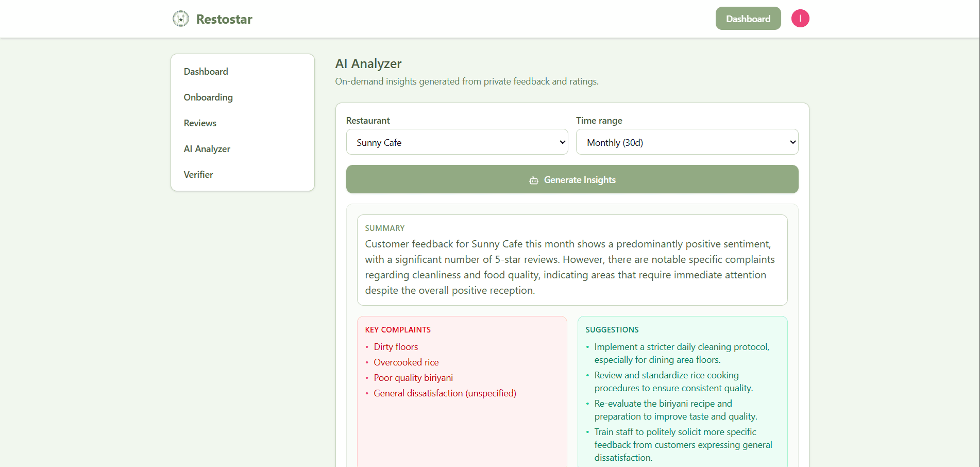Open the Verifier sidebar section

click(x=198, y=174)
